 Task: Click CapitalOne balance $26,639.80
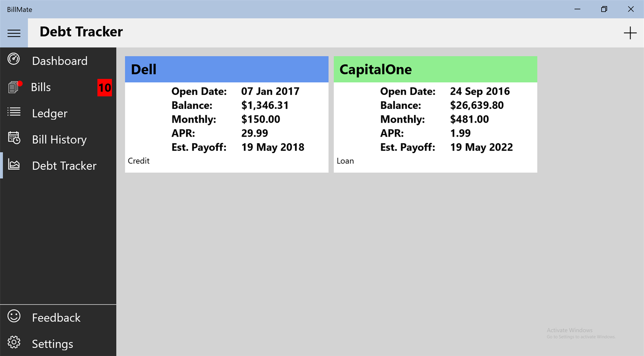(477, 105)
